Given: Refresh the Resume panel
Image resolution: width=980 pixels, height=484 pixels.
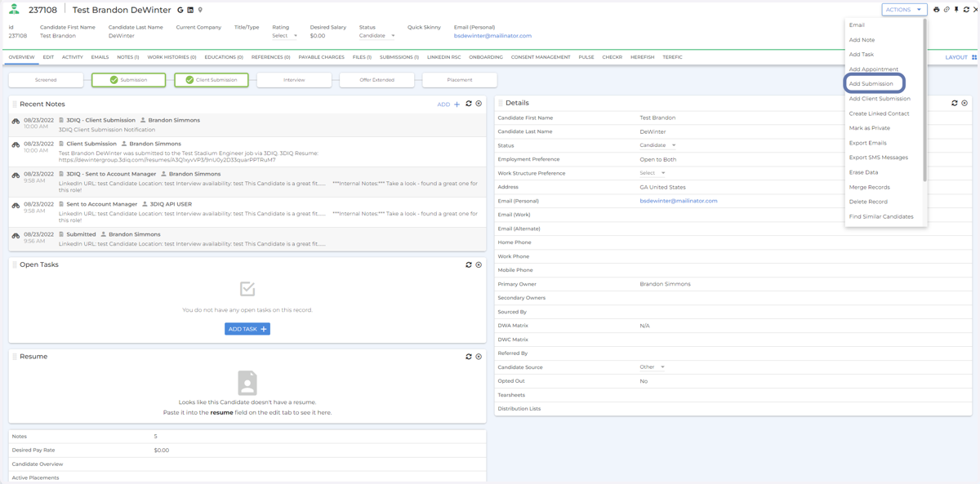Looking at the screenshot, I should coord(469,357).
